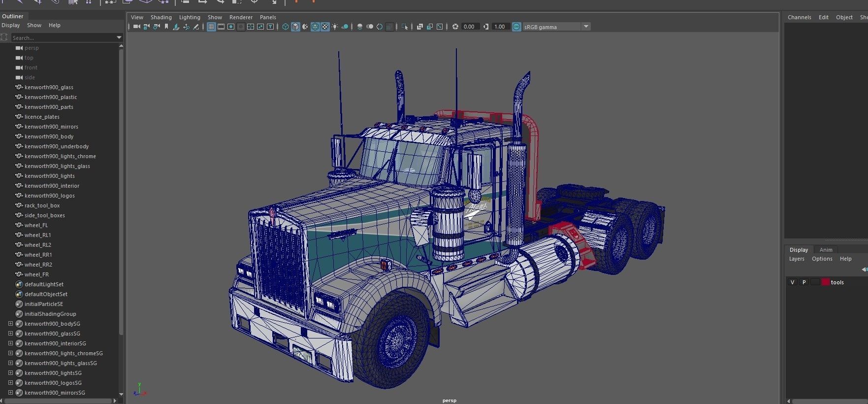Click the red color swatch of tools layer

826,282
